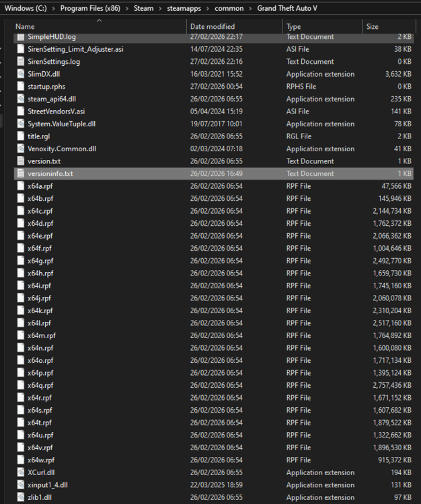The height and width of the screenshot is (504, 421).
Task: Click the XCurl.dll file icon
Action: coord(21,472)
